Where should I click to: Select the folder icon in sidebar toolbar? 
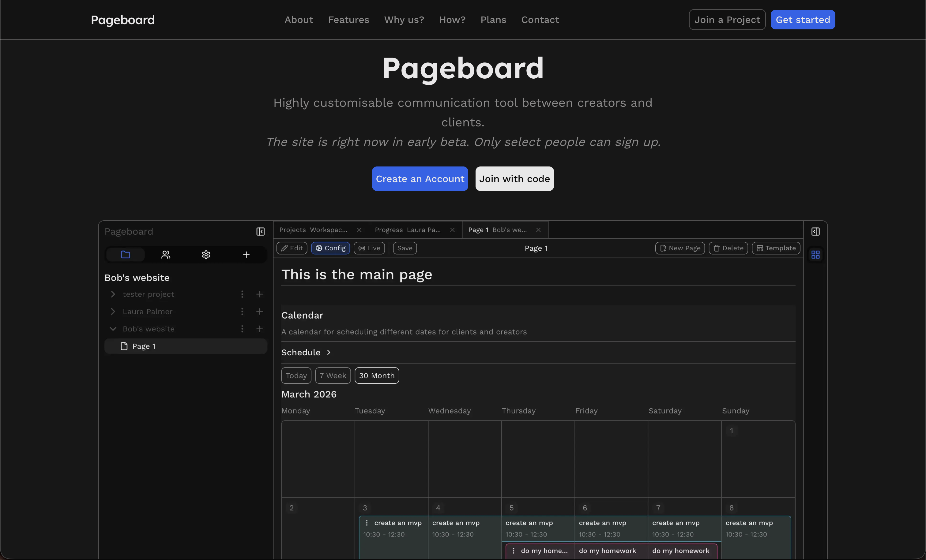click(126, 255)
